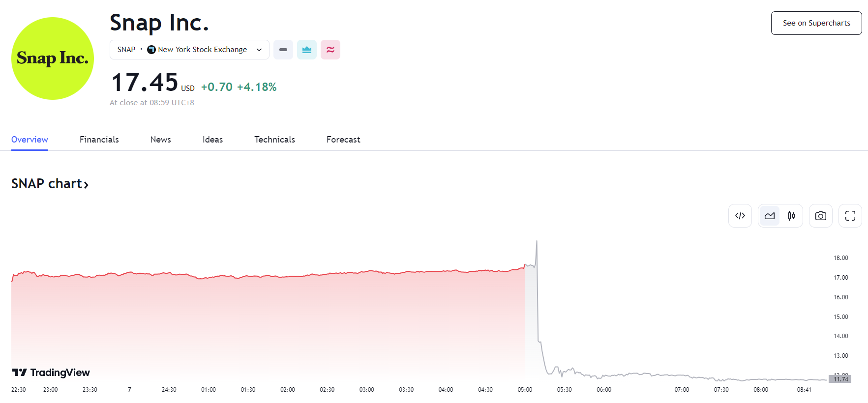The height and width of the screenshot is (403, 868).
Task: Open the News tab
Action: 160,140
